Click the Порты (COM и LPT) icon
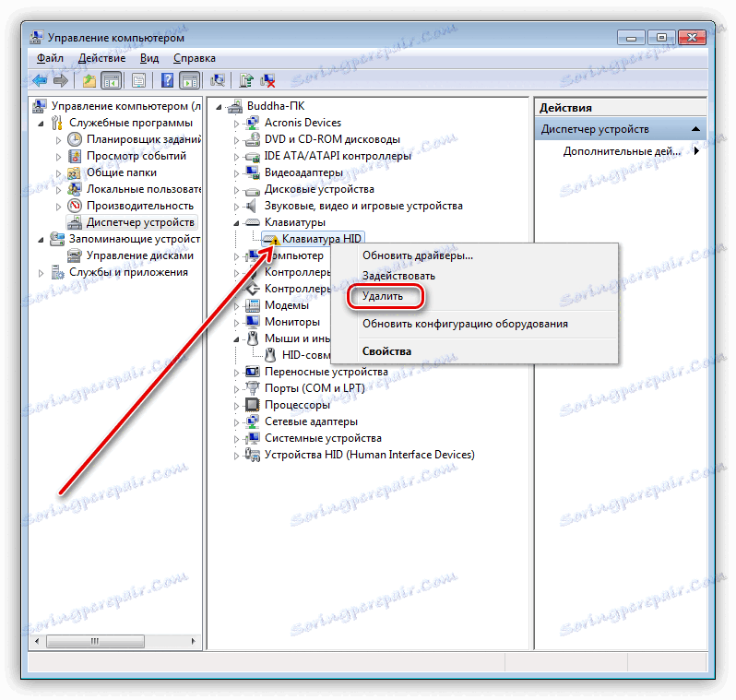The width and height of the screenshot is (736, 700). pyautogui.click(x=253, y=388)
